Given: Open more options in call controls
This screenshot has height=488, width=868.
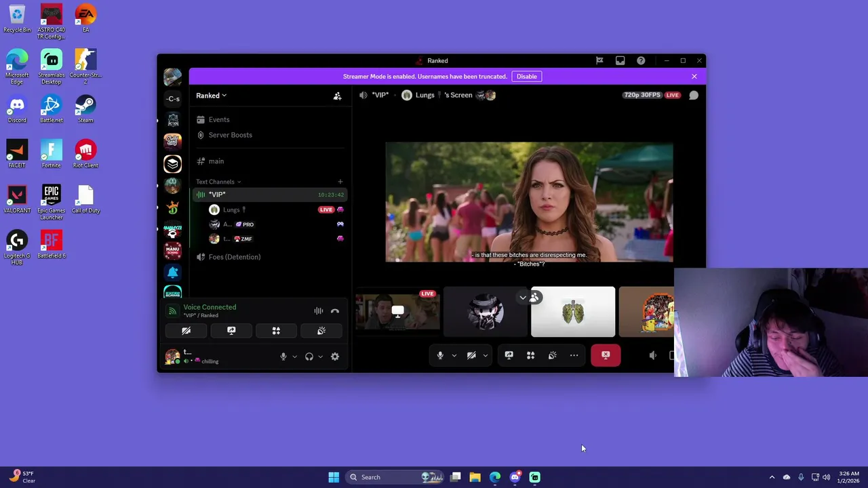Looking at the screenshot, I should pos(574,355).
